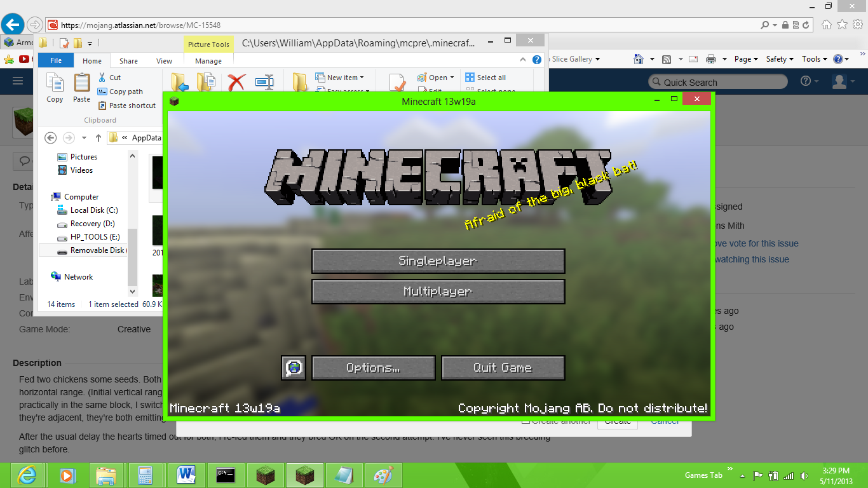Click the Copy icon in Explorer ribbon
The height and width of the screenshot is (488, 868).
(x=55, y=88)
